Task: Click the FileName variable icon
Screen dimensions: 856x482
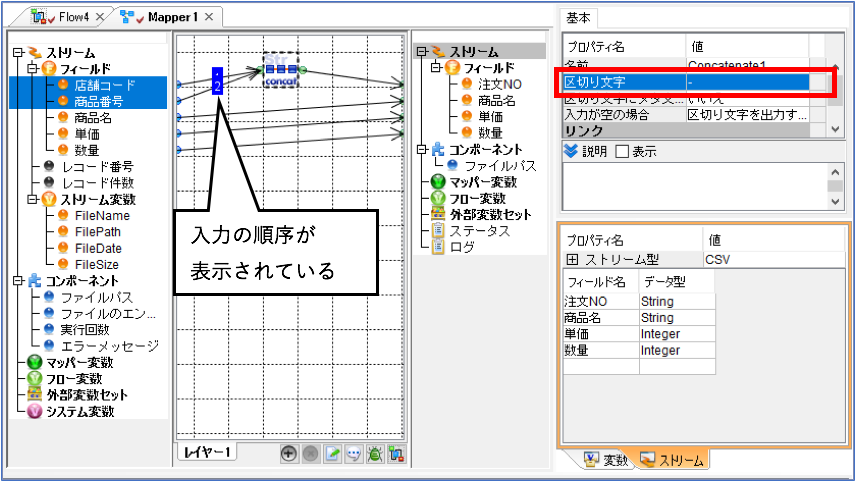Action: click(x=63, y=215)
